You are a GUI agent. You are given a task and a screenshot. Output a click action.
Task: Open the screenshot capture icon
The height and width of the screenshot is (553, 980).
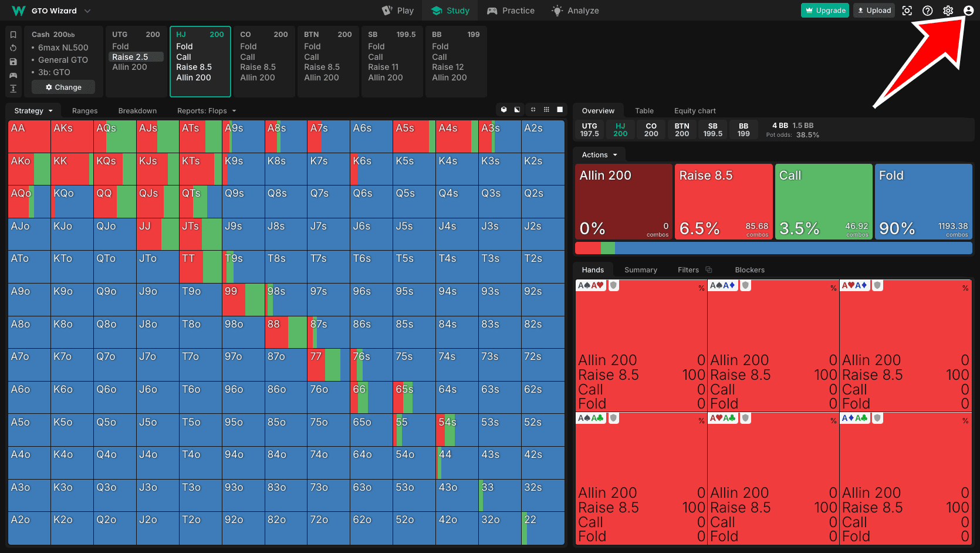coord(907,11)
